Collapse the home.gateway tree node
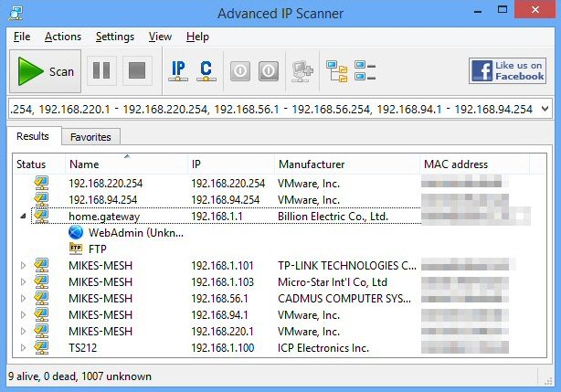Screen dimensions: 561x392 tap(23, 217)
